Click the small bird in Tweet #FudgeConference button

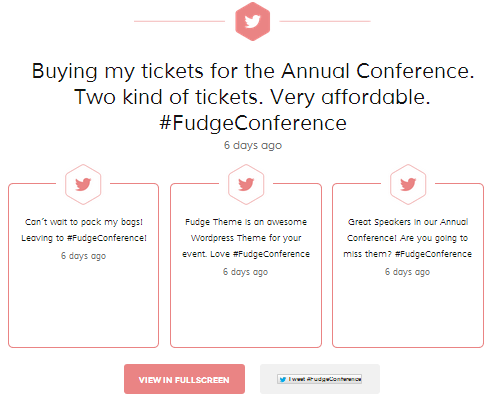pos(283,379)
